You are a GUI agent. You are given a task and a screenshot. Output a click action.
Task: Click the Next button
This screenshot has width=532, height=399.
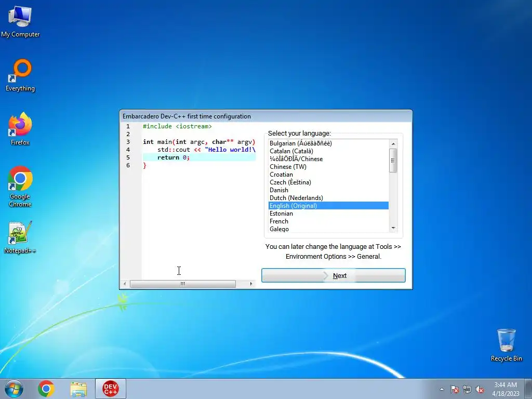tap(333, 275)
